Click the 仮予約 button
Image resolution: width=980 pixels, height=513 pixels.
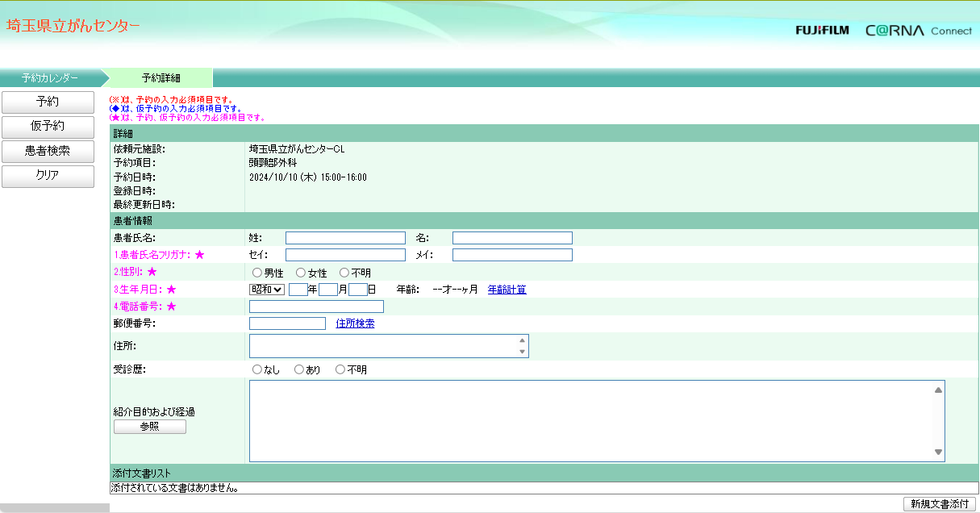pyautogui.click(x=48, y=127)
